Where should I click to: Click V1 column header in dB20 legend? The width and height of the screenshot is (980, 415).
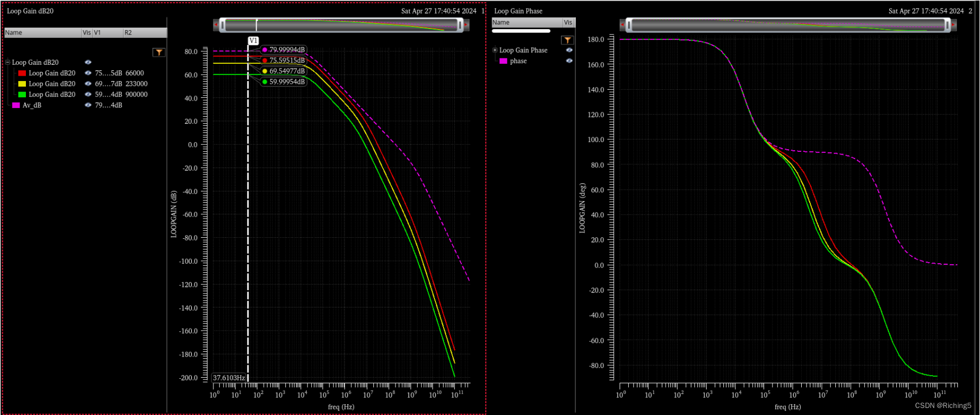coord(108,32)
